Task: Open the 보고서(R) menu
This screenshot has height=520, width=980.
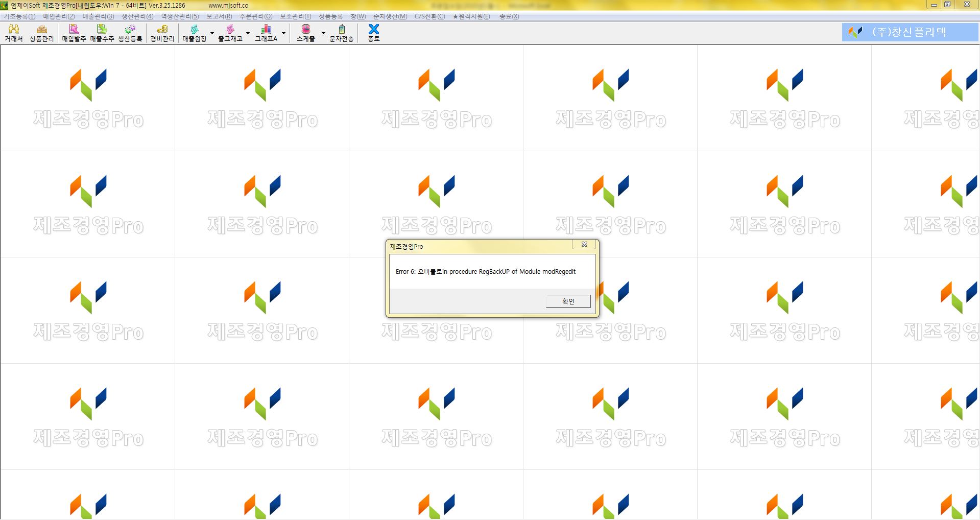Action: pyautogui.click(x=219, y=16)
